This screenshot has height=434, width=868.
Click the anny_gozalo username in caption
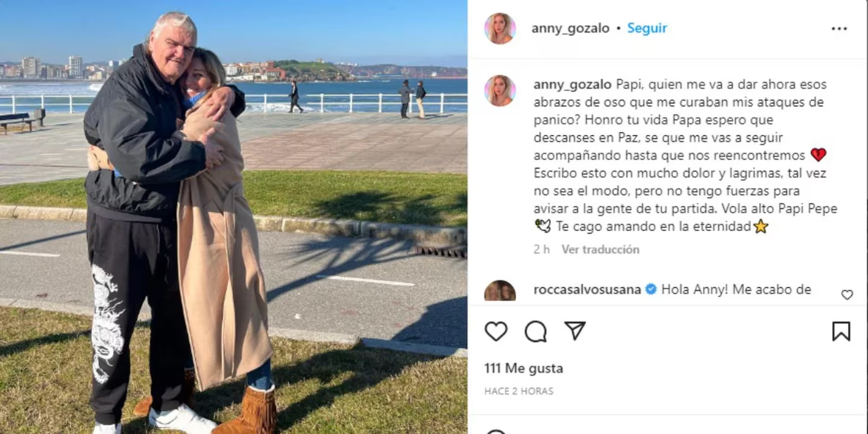point(573,84)
